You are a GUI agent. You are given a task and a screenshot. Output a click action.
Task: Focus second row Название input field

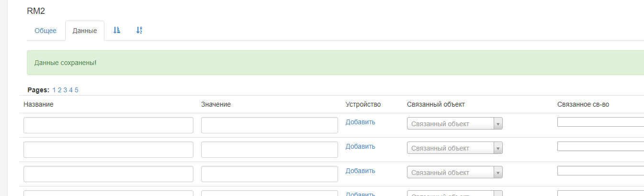(x=108, y=150)
